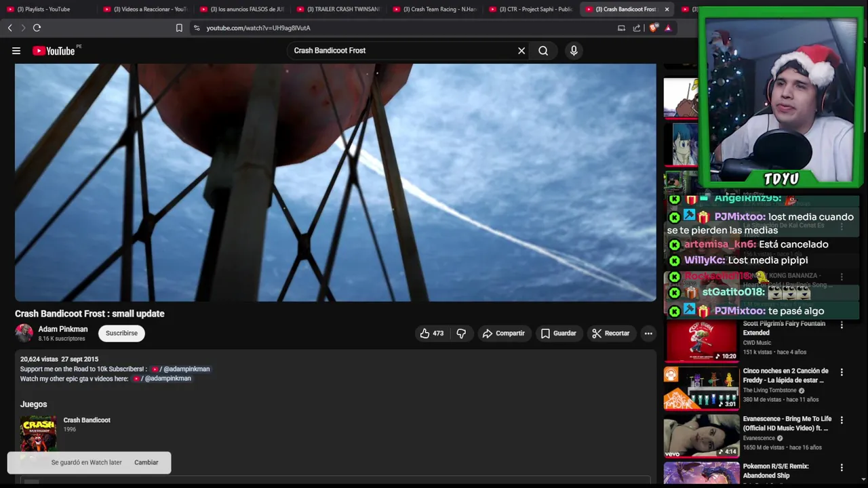
Task: Open options for Cinco noches en 2 video
Action: [842, 372]
